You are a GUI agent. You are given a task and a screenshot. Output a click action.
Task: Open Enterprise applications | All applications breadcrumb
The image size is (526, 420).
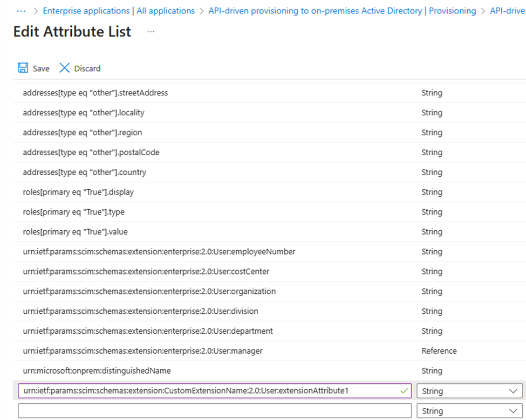click(x=119, y=11)
